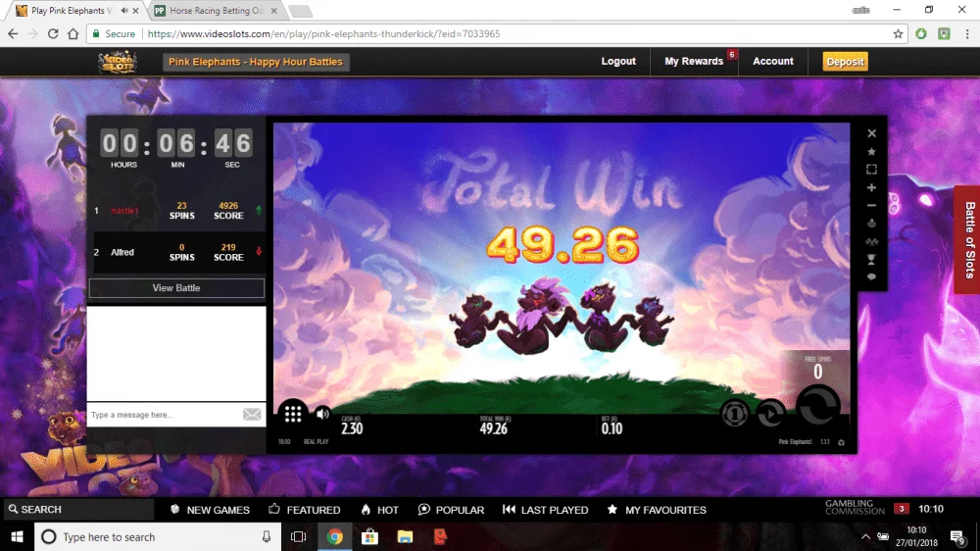Click the 'Type here to search' box

[158, 536]
